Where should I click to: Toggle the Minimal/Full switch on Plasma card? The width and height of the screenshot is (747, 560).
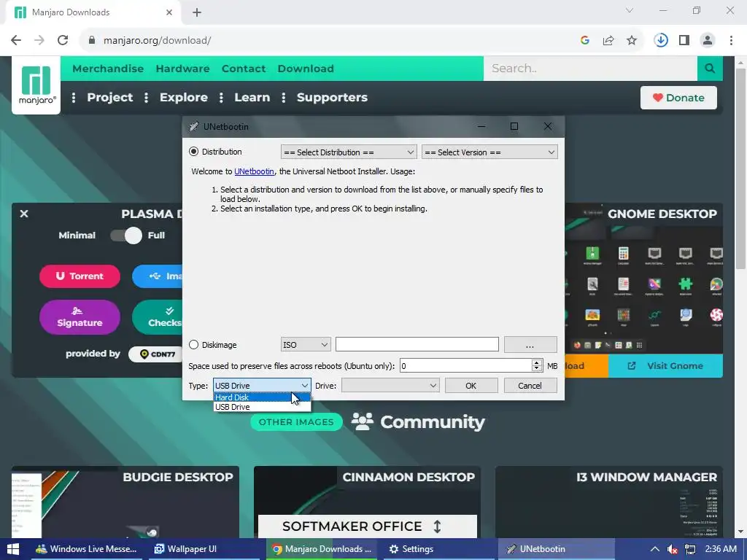pos(126,236)
